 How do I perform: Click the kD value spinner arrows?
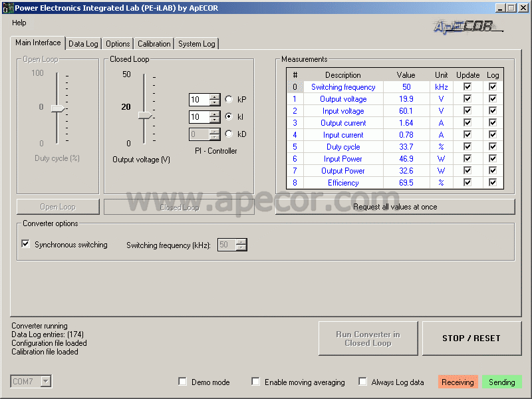[214, 134]
